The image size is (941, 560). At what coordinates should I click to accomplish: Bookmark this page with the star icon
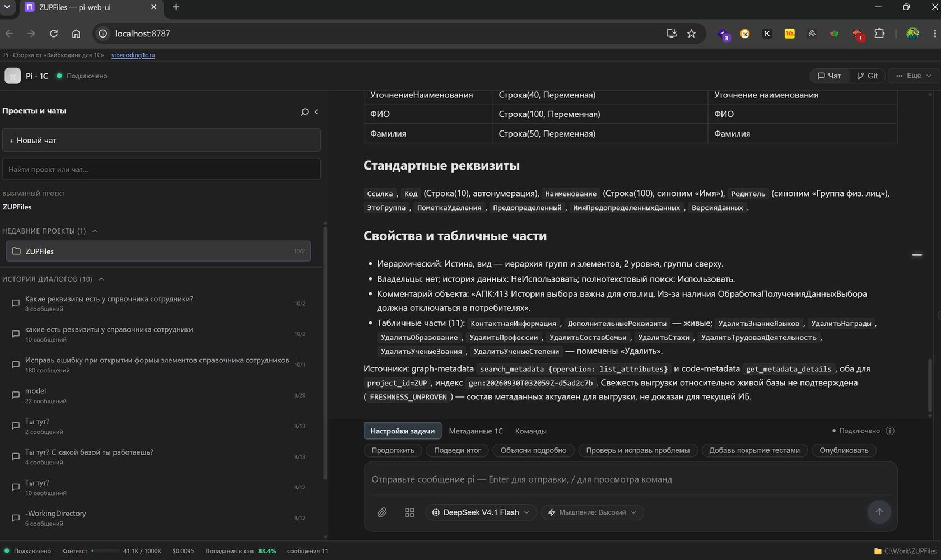point(692,34)
